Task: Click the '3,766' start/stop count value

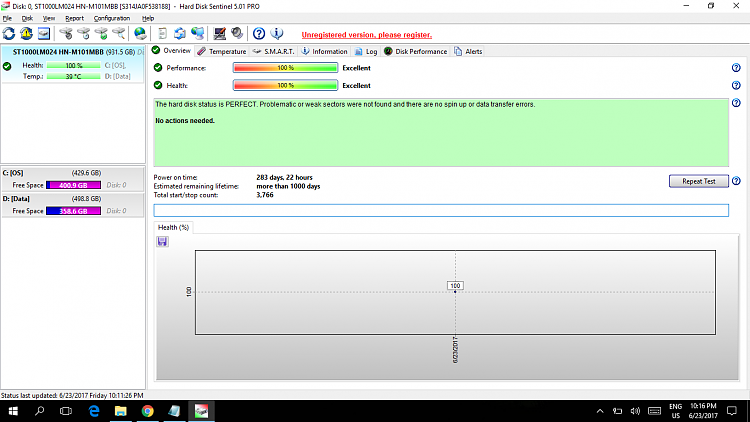Action: pos(265,195)
